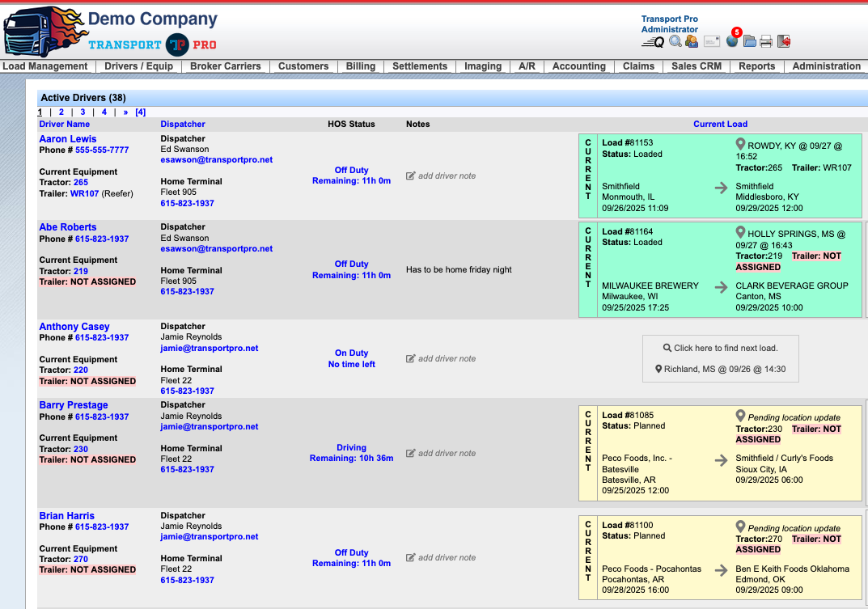The image size is (868, 609).
Task: Click 'Click here to find next load.'
Action: tap(726, 348)
